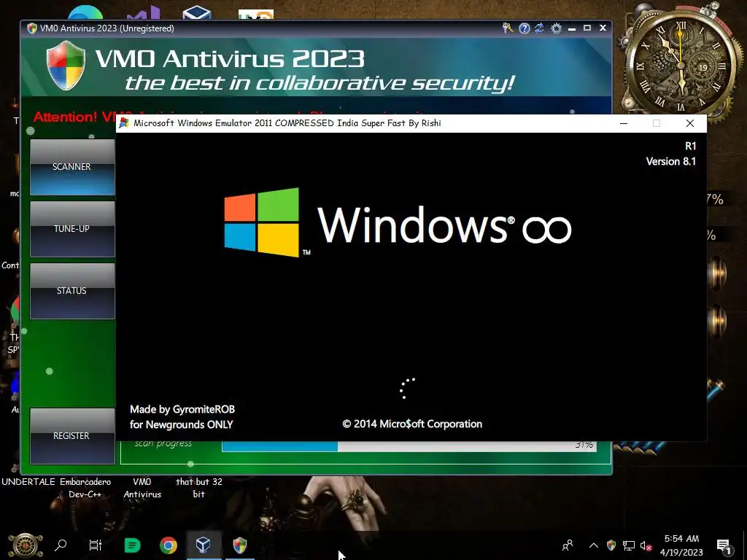This screenshot has width=747, height=560.
Task: Click the steampunk clock gadget on desktop
Action: point(681,63)
